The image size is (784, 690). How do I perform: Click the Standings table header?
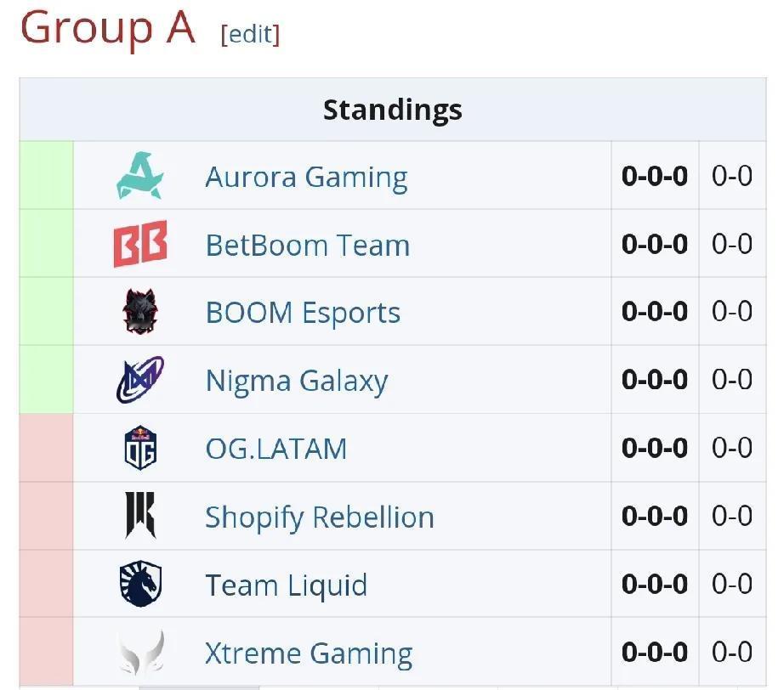click(393, 110)
